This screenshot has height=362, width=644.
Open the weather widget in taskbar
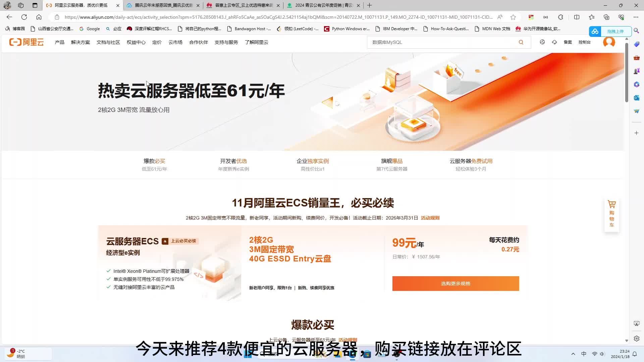click(29, 354)
